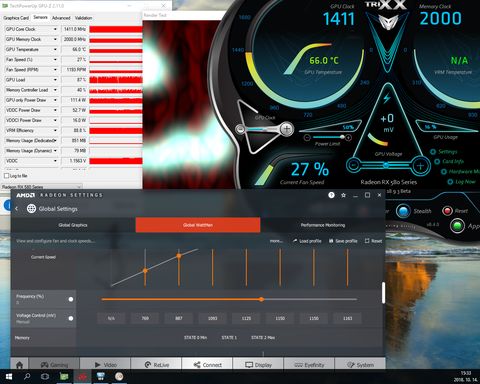Open GPU Core Clock sensor dropdown
This screenshot has height=384, width=480.
pos(55,29)
